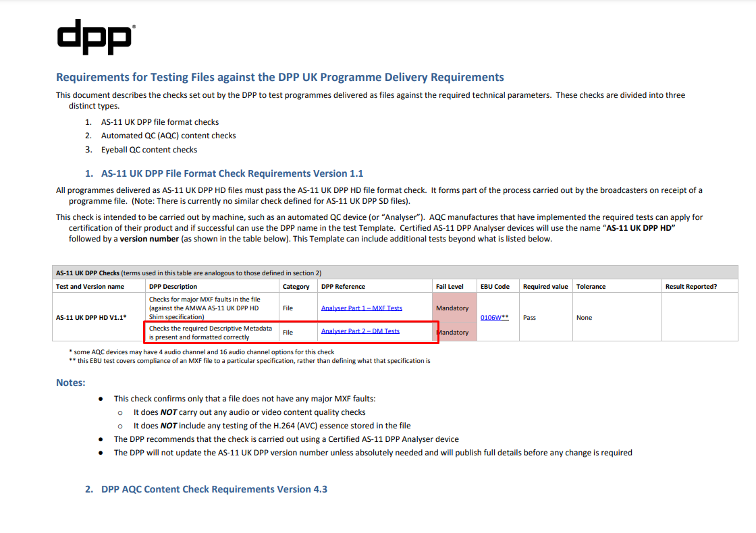Click footnote about 4 and 16 audio channel options
The width and height of the screenshot is (756, 533).
click(202, 352)
